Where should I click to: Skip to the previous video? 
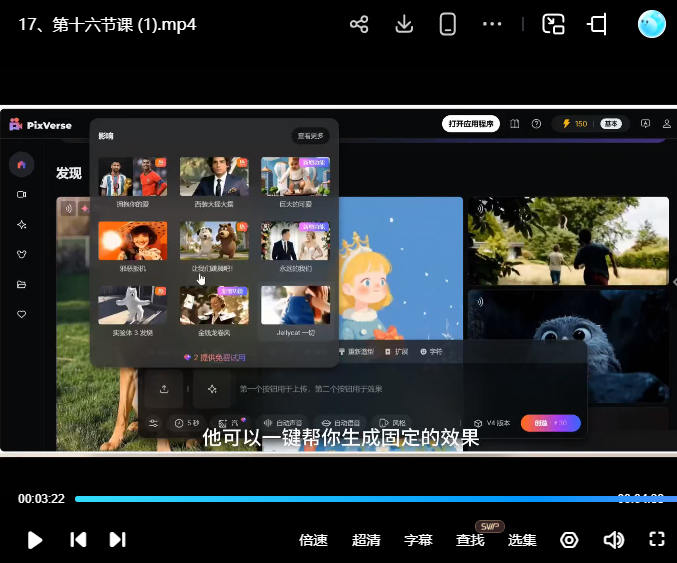point(78,540)
